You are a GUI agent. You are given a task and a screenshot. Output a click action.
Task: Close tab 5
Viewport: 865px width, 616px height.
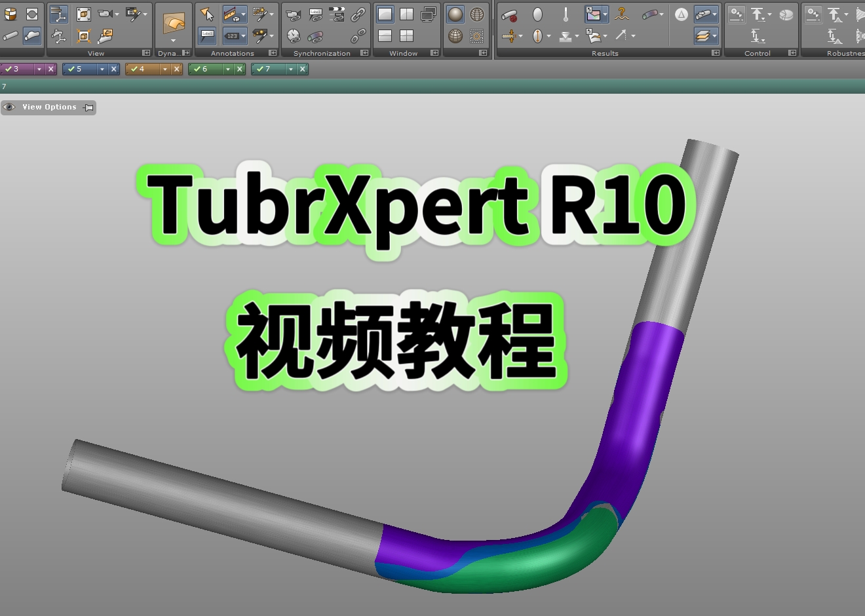pyautogui.click(x=114, y=69)
